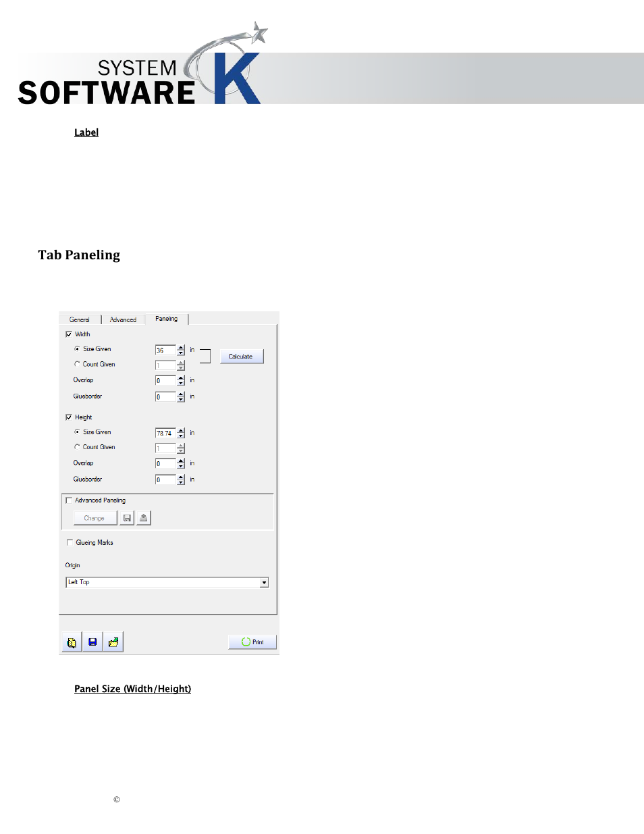Click the Panel Size (Width/Height) heading

point(133,689)
